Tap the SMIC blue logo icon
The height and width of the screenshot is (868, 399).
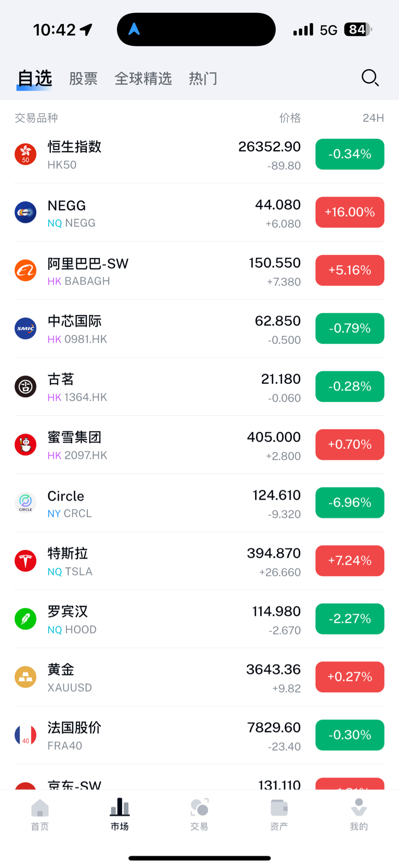click(25, 328)
